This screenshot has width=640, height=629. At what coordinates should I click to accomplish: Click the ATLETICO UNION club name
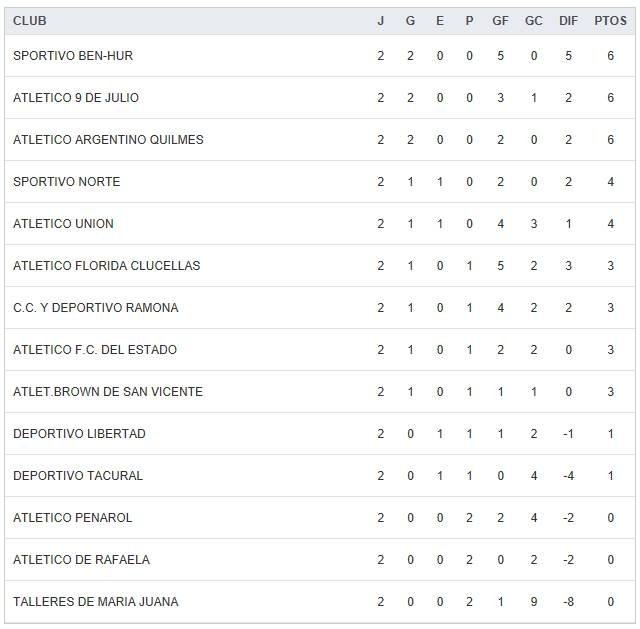pos(63,224)
